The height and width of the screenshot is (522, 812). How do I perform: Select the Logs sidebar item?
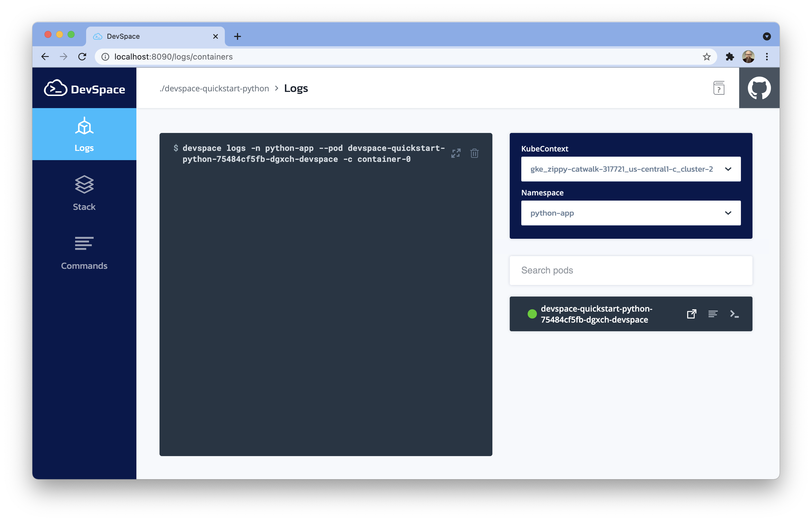(x=84, y=134)
